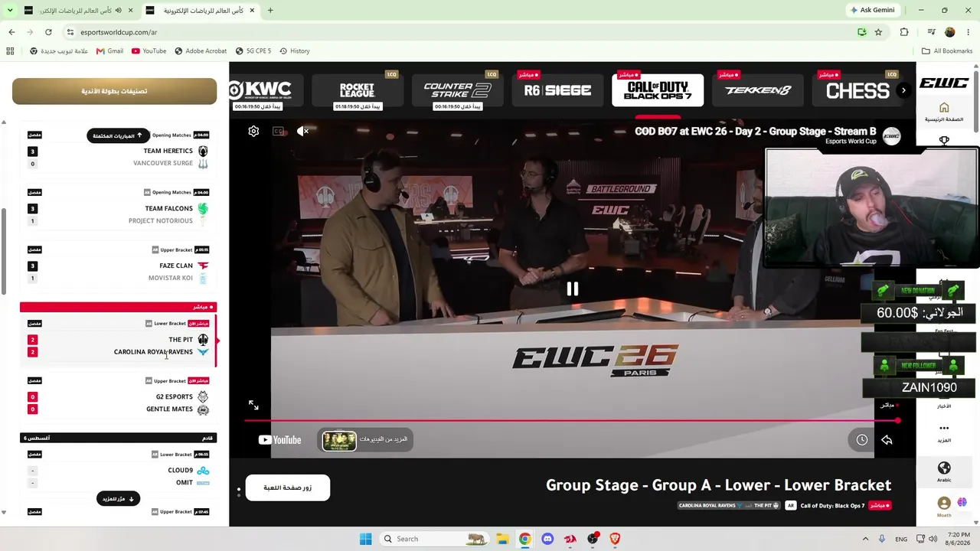Viewport: 980px width, 551px height.
Task: Open Team Falcons vs Project Notorious match
Action: [x=118, y=207]
